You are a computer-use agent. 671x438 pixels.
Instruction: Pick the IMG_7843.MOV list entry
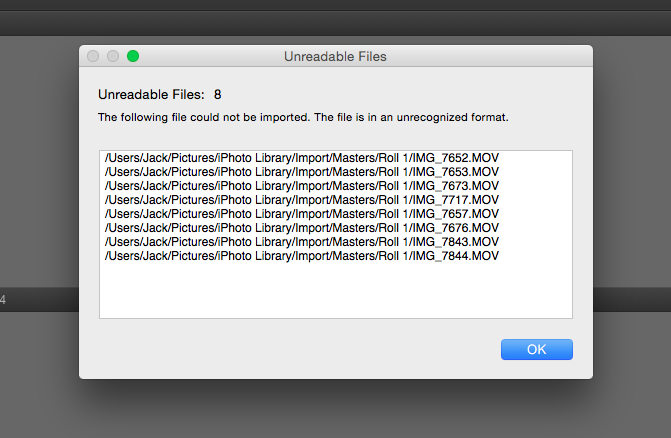tap(301, 242)
